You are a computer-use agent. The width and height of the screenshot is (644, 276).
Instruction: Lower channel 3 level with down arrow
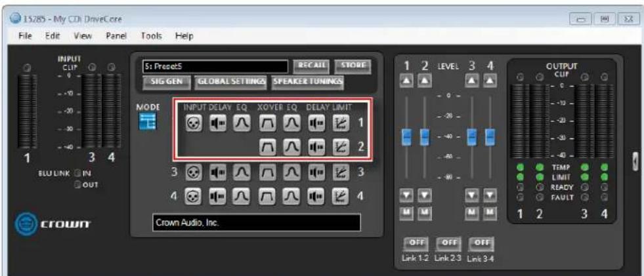click(x=472, y=195)
